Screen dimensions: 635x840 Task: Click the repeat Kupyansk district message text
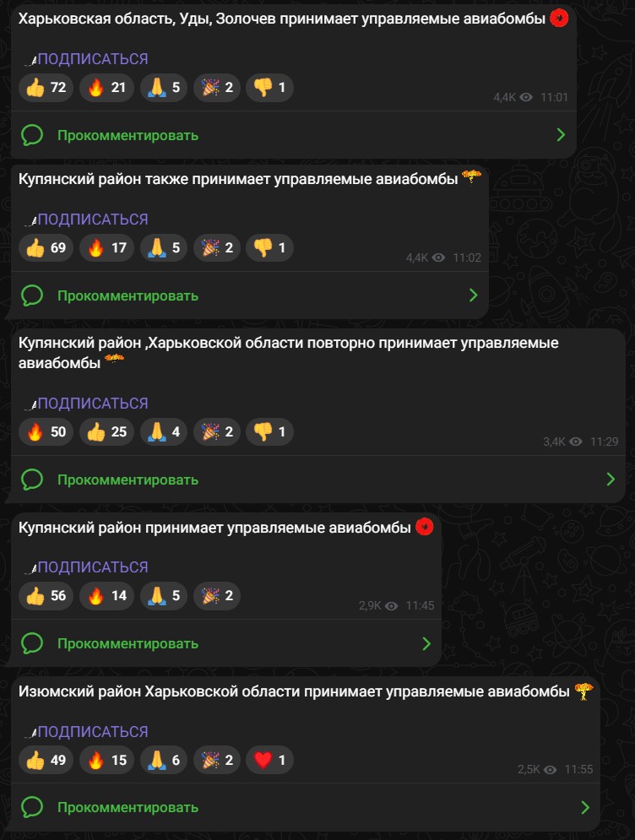tap(288, 353)
